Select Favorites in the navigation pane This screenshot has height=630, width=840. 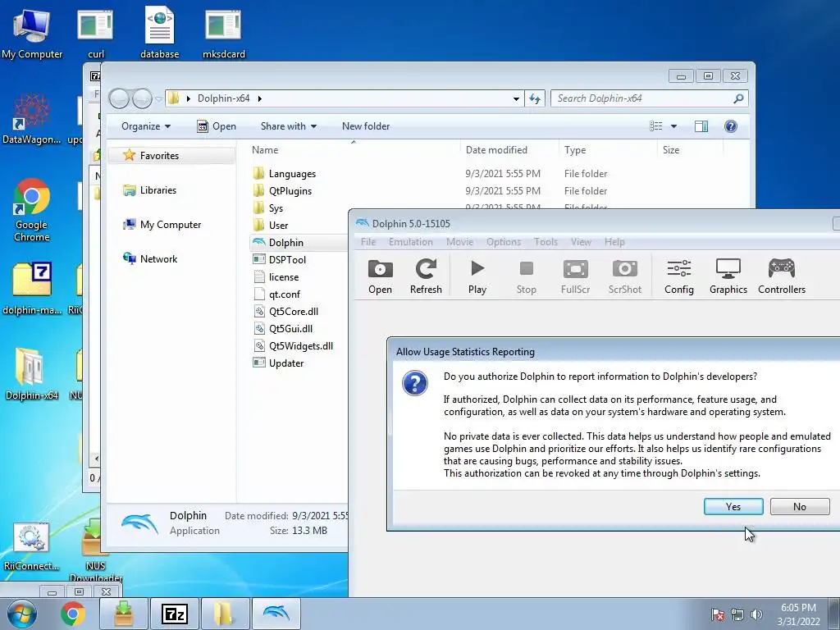(171, 155)
